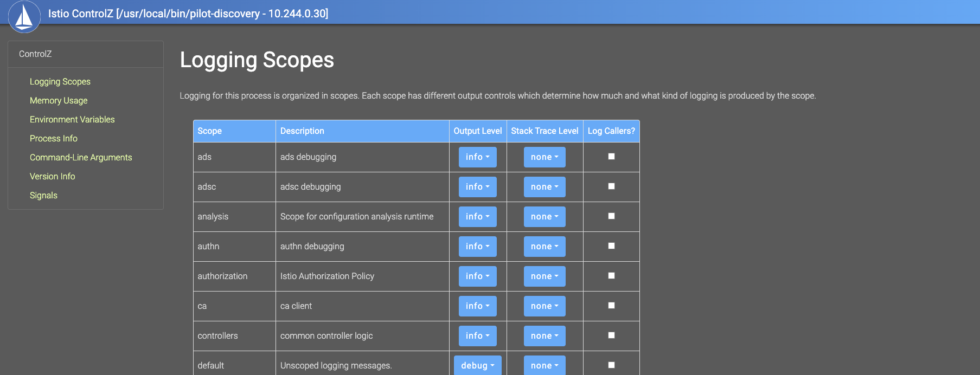Screen dimensions: 980x375
Task: Open Logging Scopes in sidebar
Action: pos(60,82)
